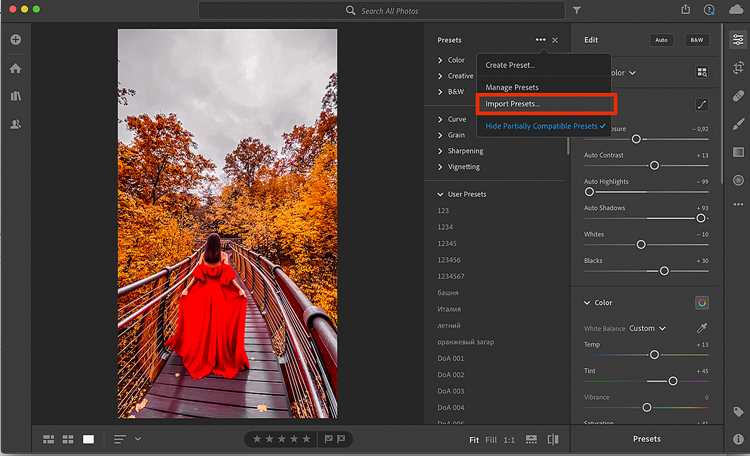The width and height of the screenshot is (750, 456).
Task: Open the Keywords tag icon
Action: (x=738, y=412)
